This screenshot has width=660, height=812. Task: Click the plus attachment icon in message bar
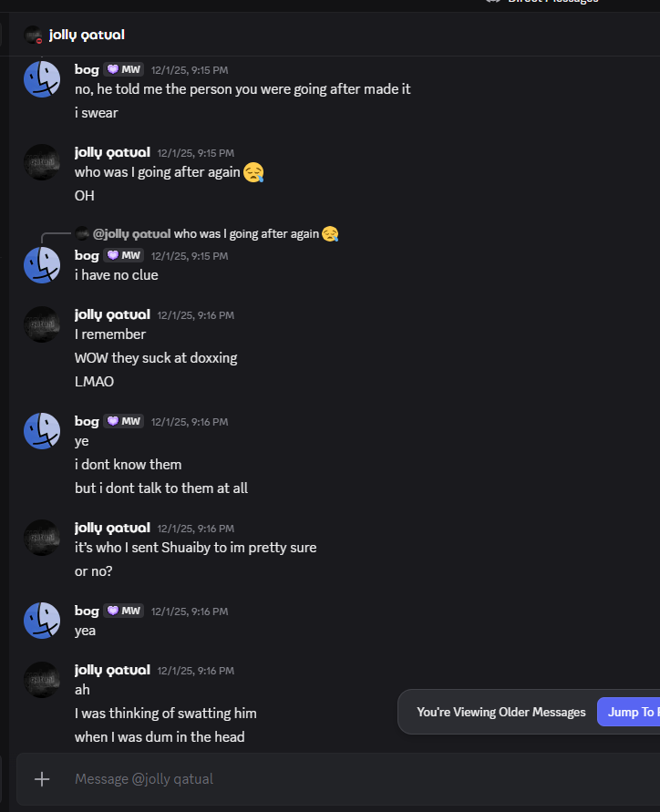click(x=41, y=778)
